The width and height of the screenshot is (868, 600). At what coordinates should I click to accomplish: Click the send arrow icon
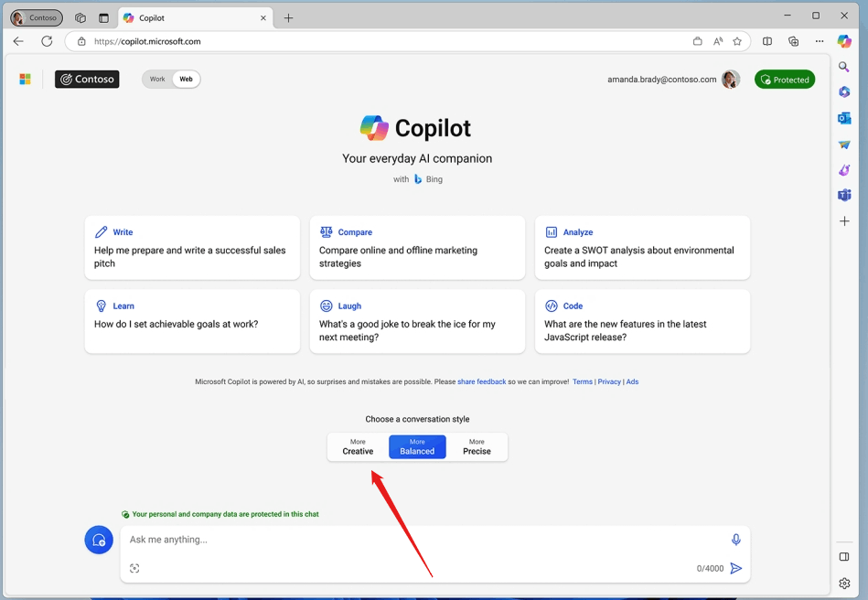tap(735, 569)
